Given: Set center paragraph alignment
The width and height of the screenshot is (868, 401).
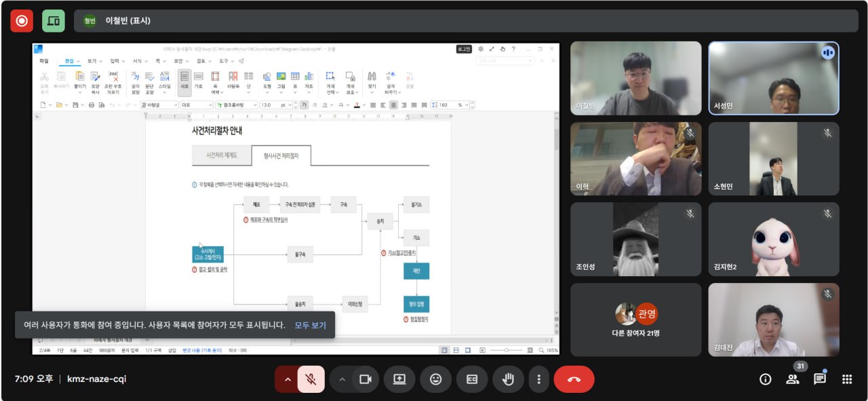Looking at the screenshot, I should 393,105.
